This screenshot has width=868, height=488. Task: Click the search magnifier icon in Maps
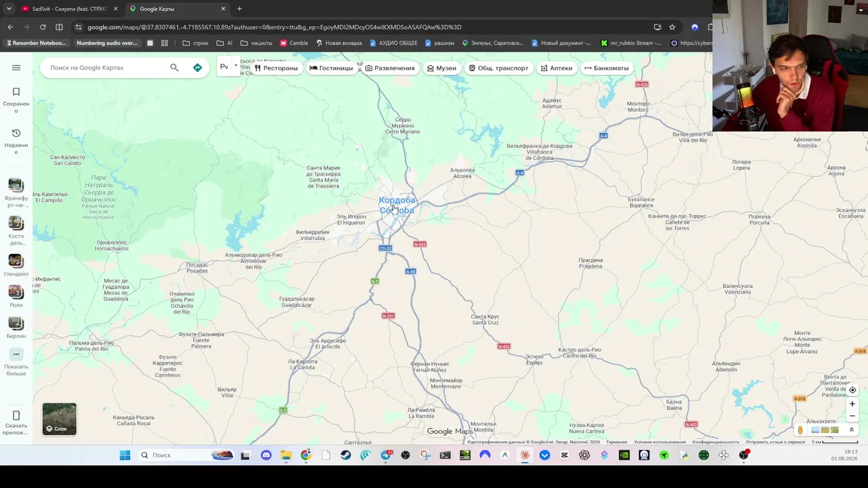(x=174, y=68)
